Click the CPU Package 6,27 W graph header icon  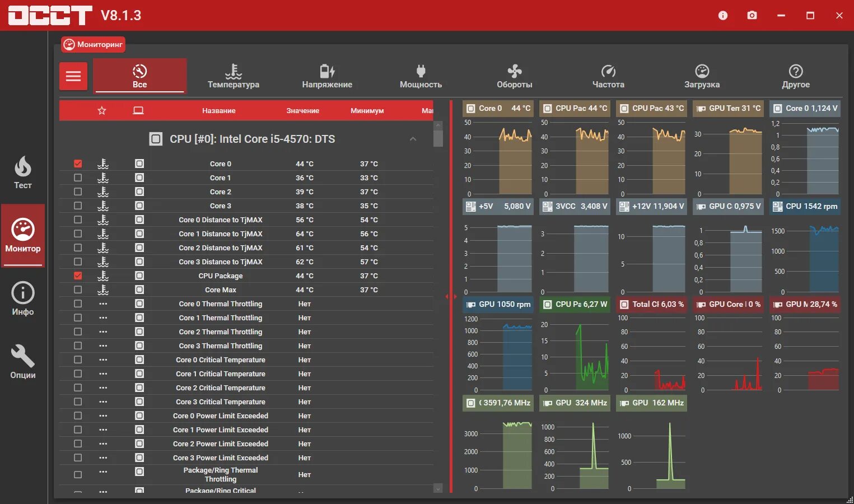547,304
